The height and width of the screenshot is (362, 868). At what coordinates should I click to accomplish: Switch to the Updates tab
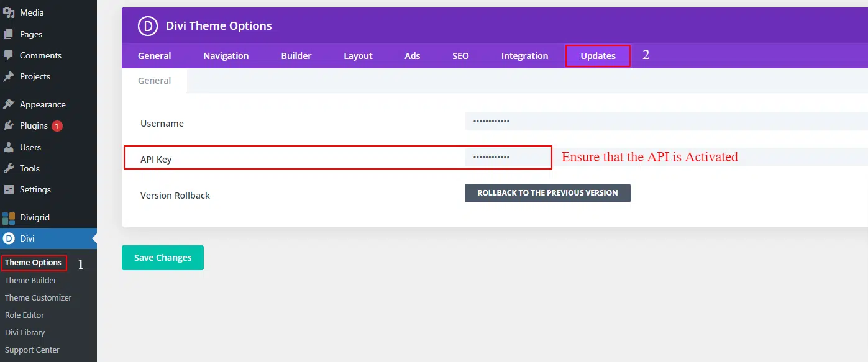[598, 56]
